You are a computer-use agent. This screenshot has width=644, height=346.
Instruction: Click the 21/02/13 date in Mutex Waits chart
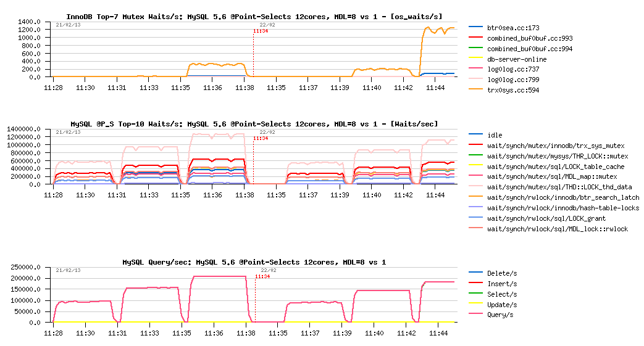coord(68,25)
